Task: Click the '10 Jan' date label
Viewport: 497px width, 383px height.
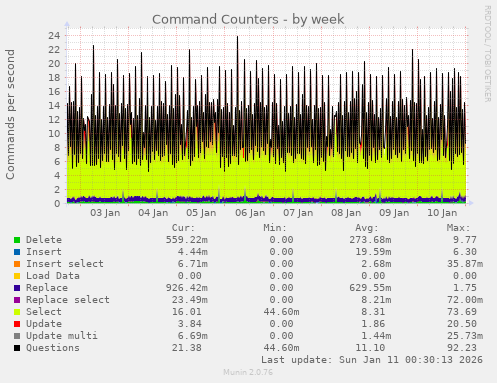Action: coord(442,213)
